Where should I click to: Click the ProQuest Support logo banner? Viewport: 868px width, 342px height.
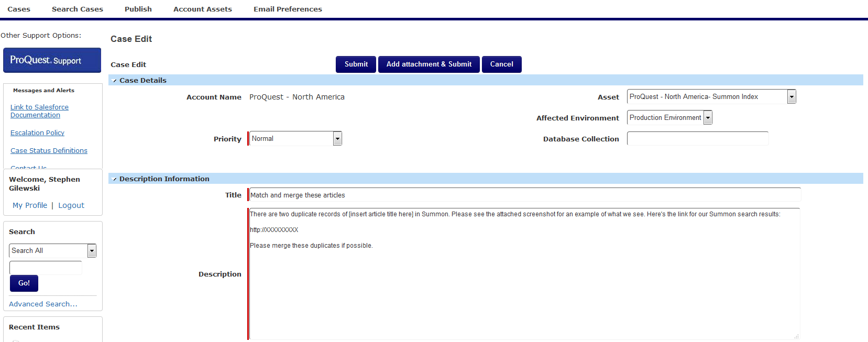52,60
